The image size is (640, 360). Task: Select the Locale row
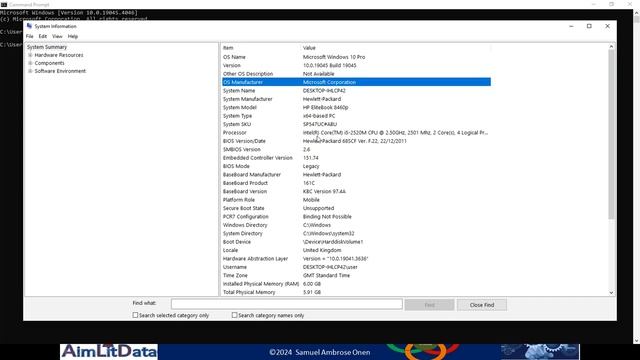pyautogui.click(x=356, y=250)
